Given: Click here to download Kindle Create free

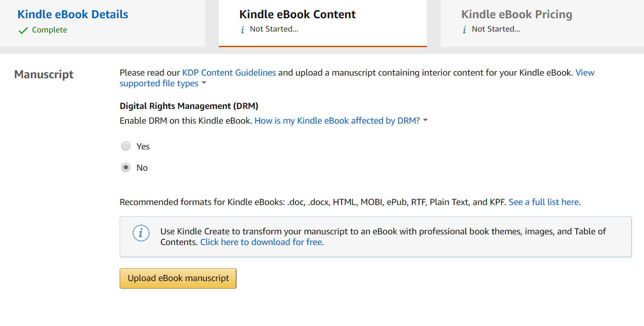Looking at the screenshot, I should (261, 242).
